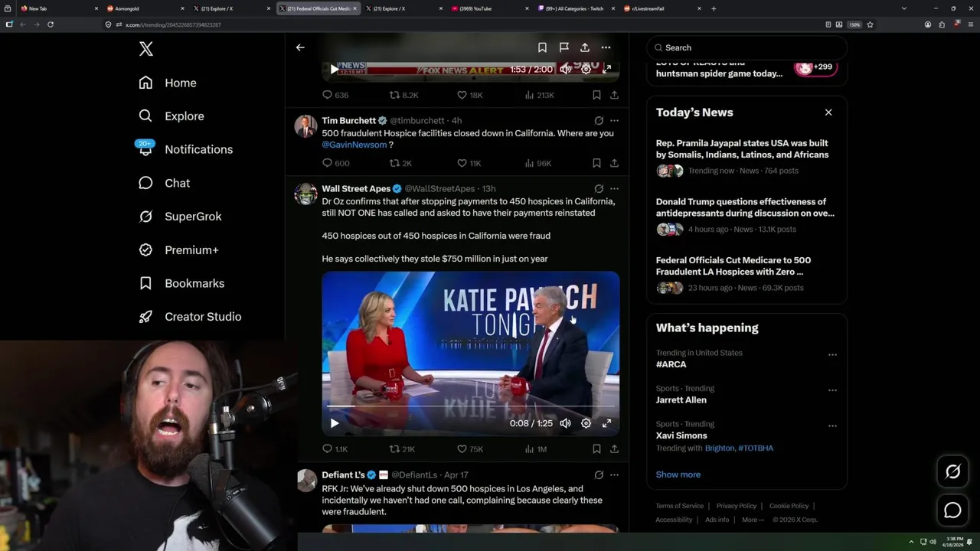Open the Donald Trump antidepressants news story
Screen dimensions: 980x551
point(746,216)
